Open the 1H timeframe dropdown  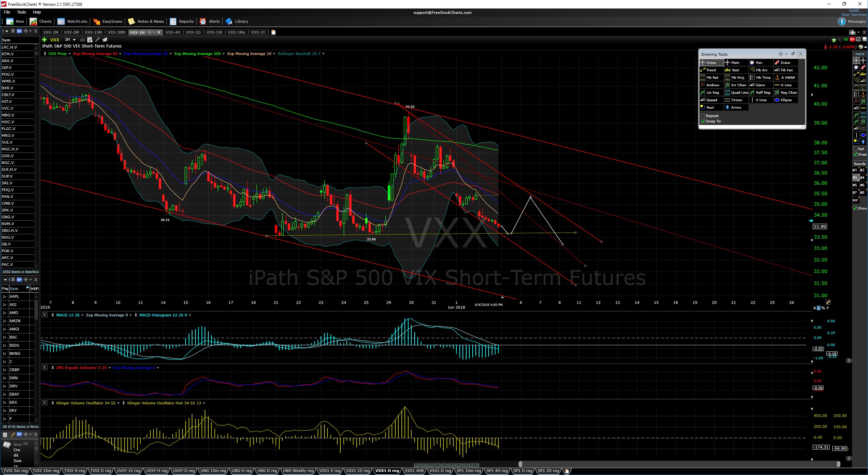[x=74, y=40]
